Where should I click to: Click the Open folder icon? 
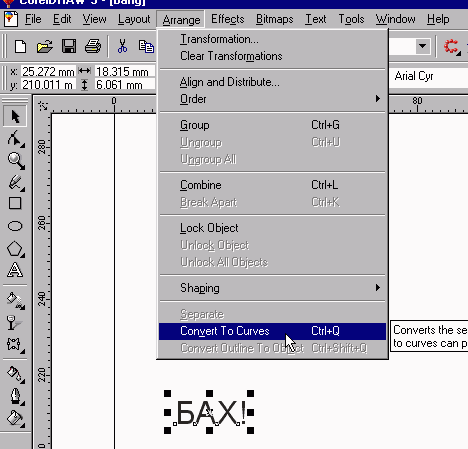pyautogui.click(x=45, y=46)
